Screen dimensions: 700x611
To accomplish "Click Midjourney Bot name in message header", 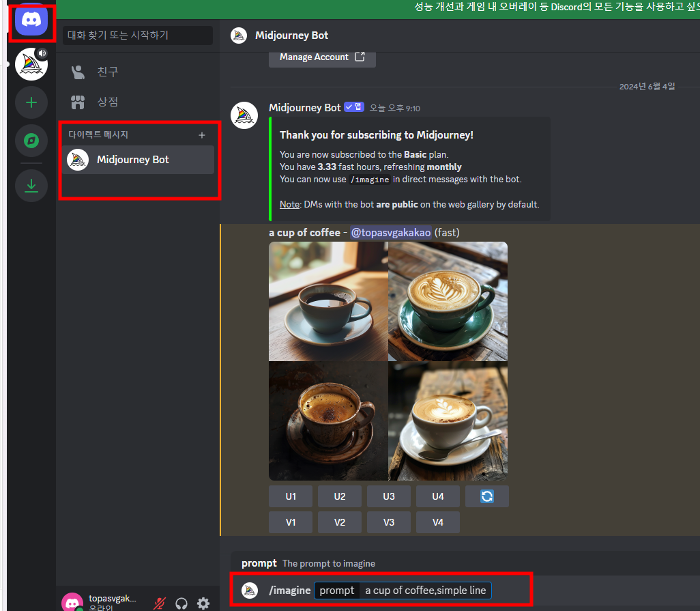I will [305, 108].
